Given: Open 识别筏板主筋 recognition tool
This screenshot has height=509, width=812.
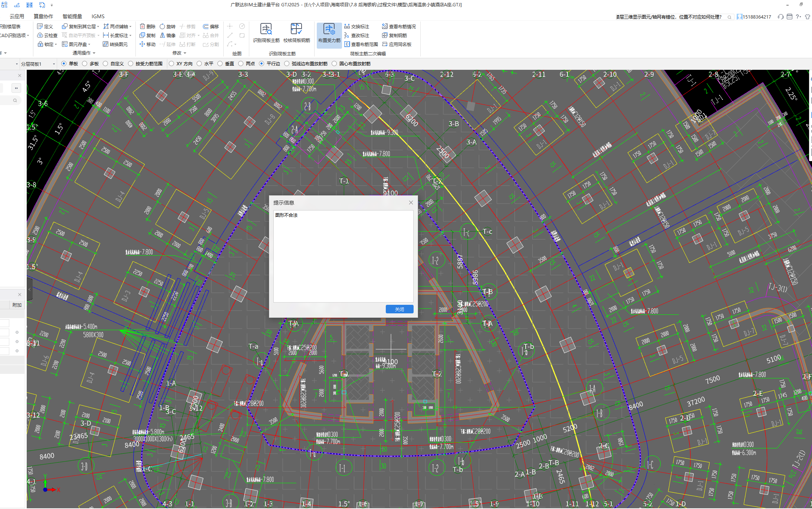Looking at the screenshot, I should [266, 33].
